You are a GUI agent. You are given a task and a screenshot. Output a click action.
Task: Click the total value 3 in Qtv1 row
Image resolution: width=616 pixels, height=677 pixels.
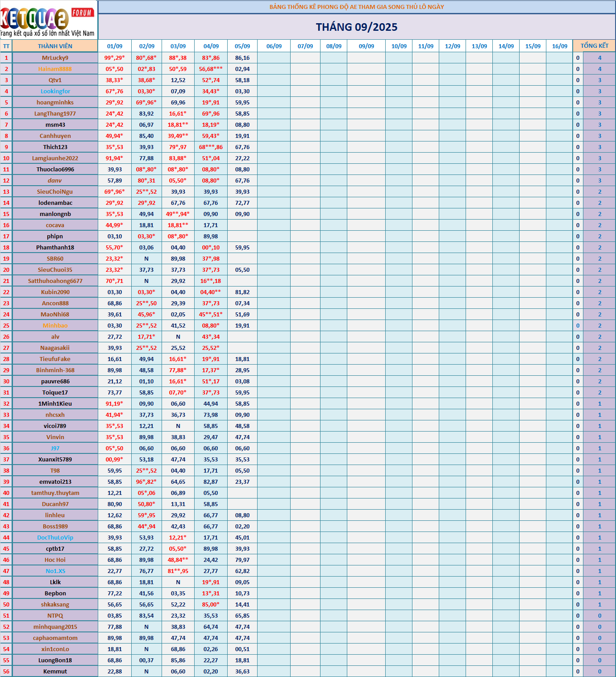(599, 80)
